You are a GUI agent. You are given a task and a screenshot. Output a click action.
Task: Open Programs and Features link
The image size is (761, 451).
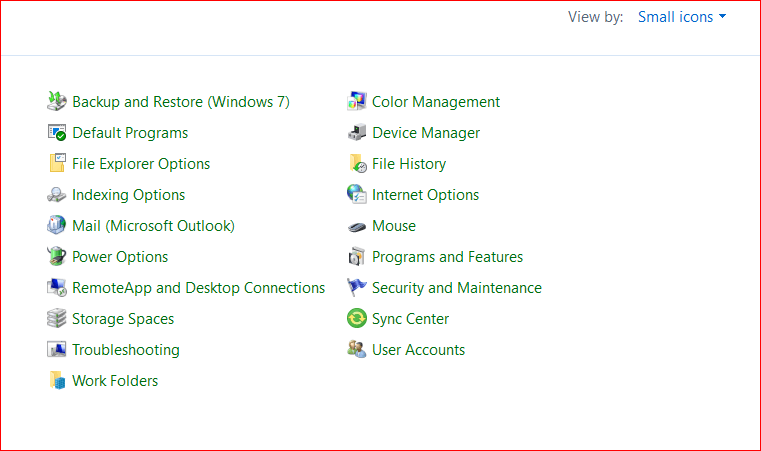click(x=447, y=257)
